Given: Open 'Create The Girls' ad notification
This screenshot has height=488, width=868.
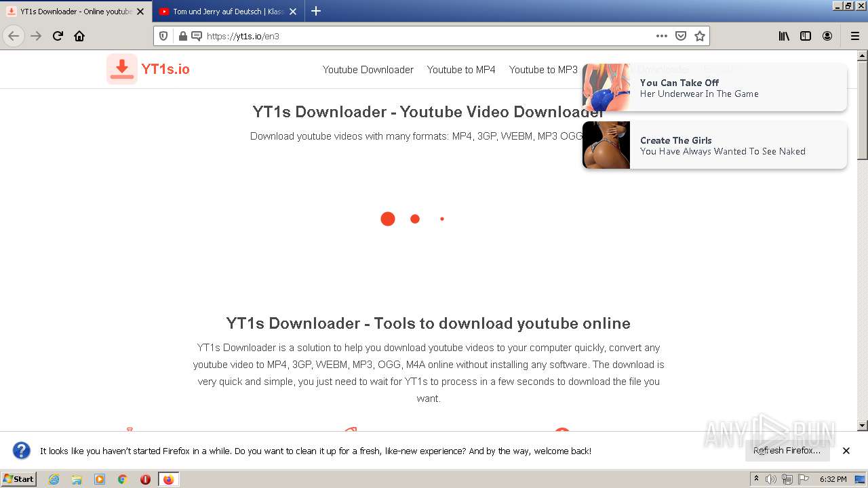Looking at the screenshot, I should [715, 145].
